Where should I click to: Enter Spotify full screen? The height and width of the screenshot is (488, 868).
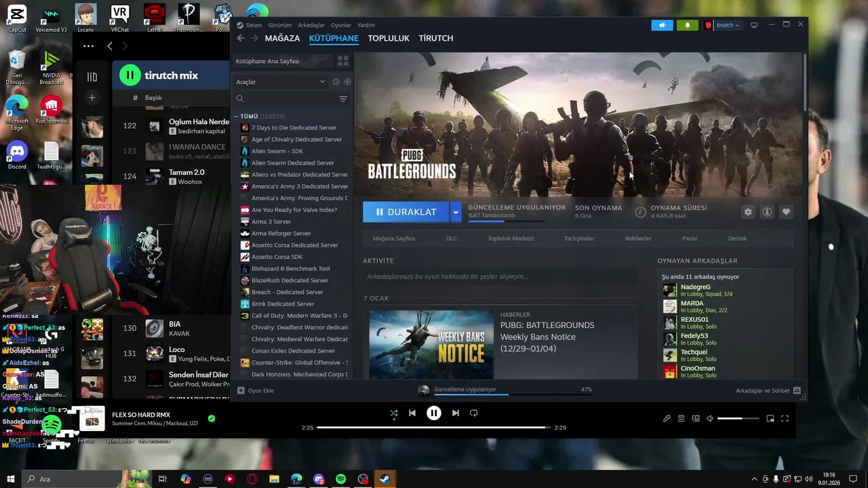pyautogui.click(x=785, y=418)
